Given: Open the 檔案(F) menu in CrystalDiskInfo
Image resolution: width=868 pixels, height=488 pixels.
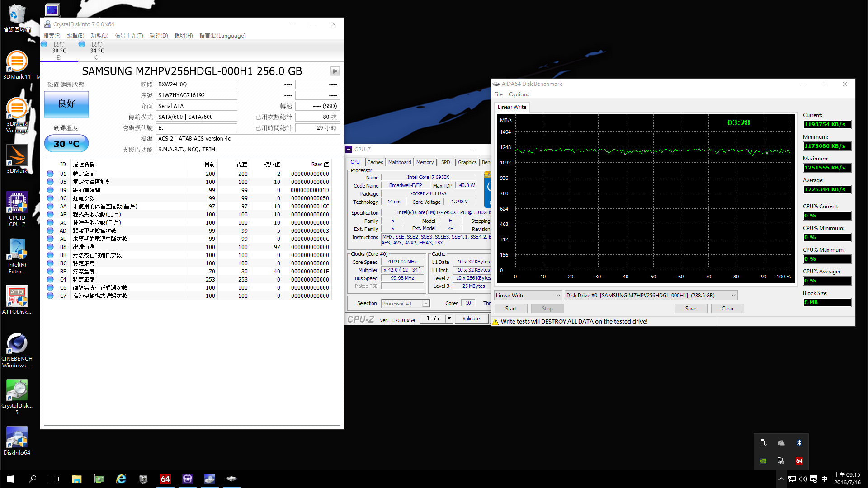Looking at the screenshot, I should tap(52, 36).
